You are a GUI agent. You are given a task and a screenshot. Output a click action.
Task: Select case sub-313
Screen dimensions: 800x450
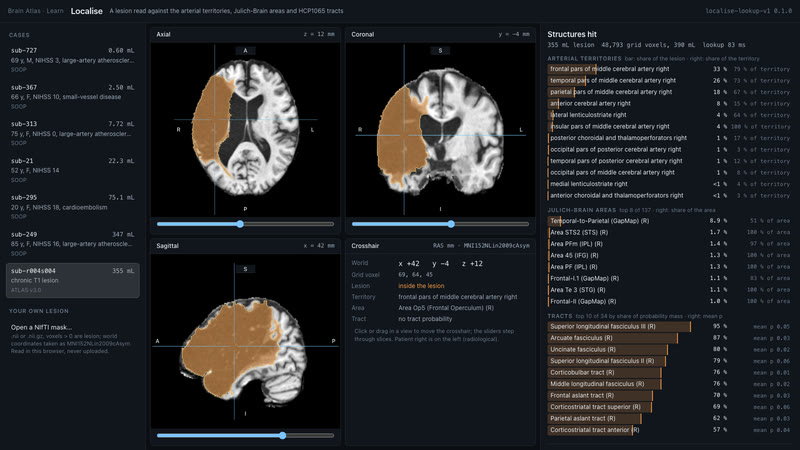[x=72, y=133]
